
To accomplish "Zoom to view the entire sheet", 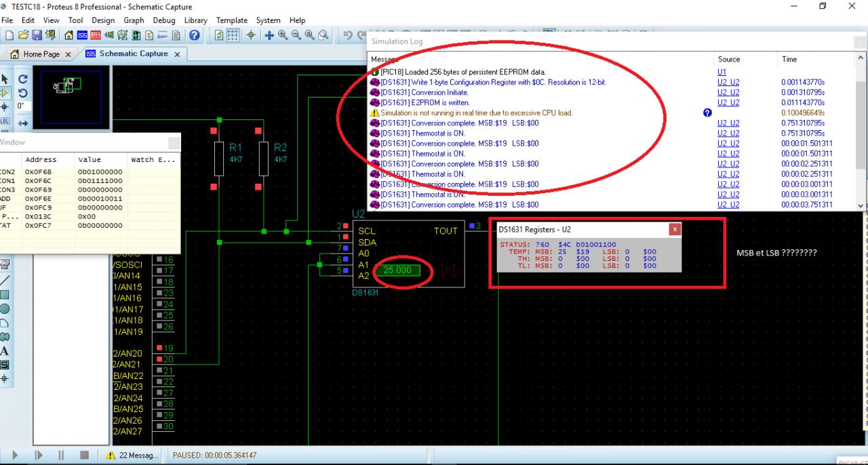I will 309,35.
